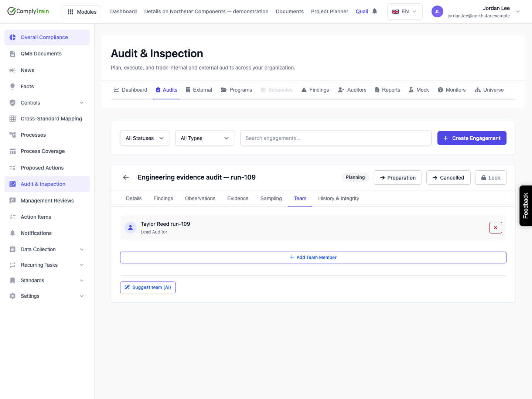Set engagement to Cancelled
This screenshot has width=532, height=399.
(x=448, y=178)
